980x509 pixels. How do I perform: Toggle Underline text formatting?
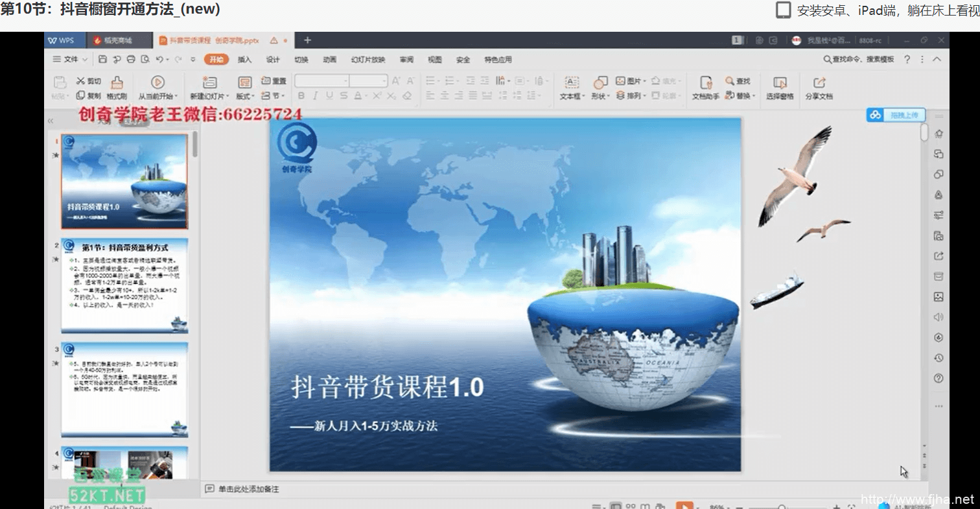(x=330, y=95)
